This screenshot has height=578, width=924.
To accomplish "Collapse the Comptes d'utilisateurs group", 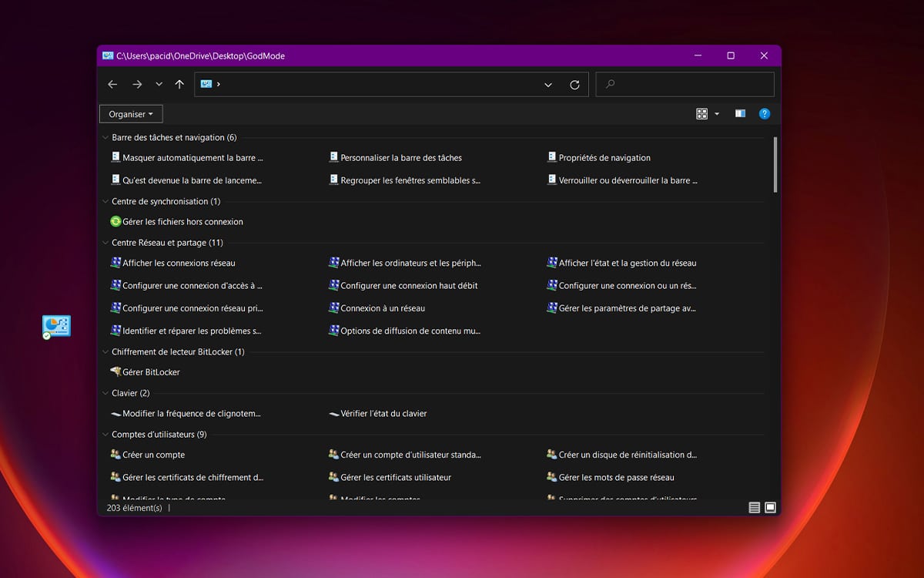I will pos(105,435).
